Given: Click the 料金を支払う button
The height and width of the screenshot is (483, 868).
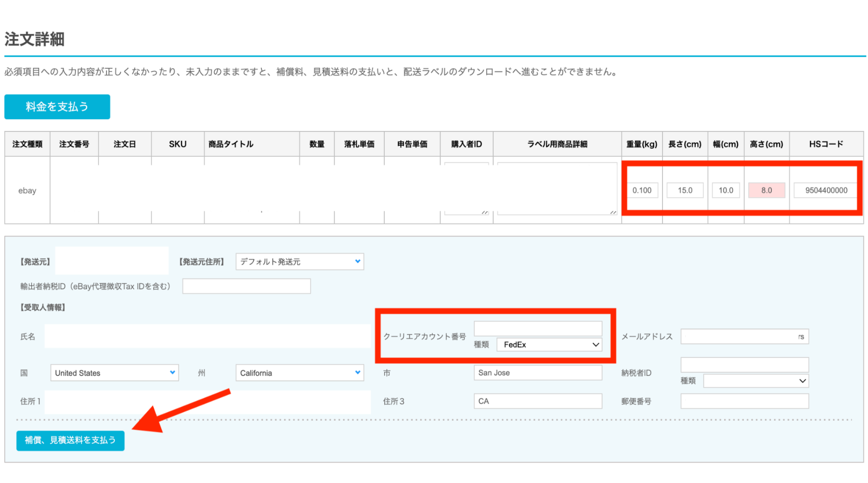Looking at the screenshot, I should (57, 107).
